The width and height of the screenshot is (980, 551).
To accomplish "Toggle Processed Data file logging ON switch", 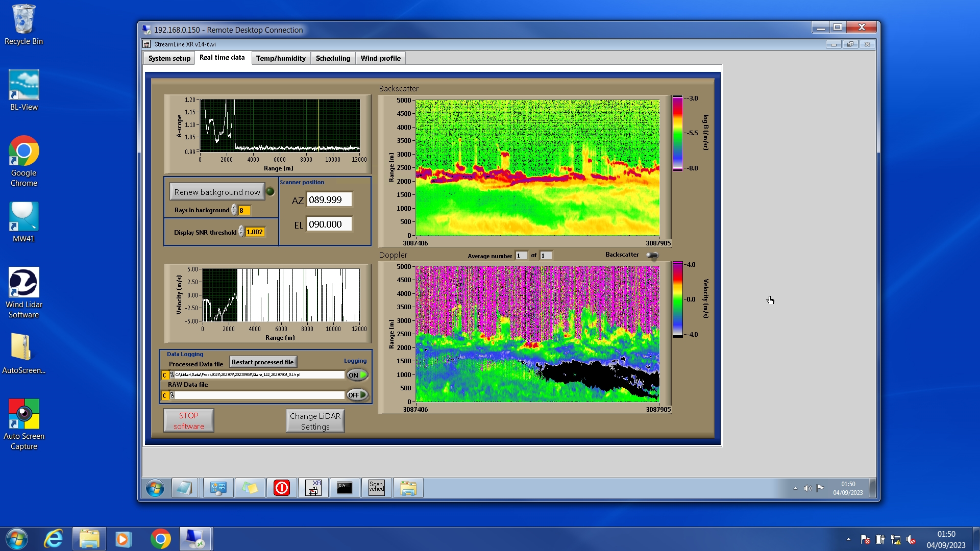I will coord(357,375).
